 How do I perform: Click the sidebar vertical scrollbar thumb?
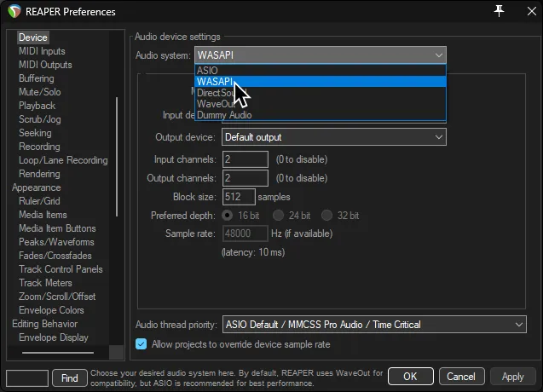(117, 157)
